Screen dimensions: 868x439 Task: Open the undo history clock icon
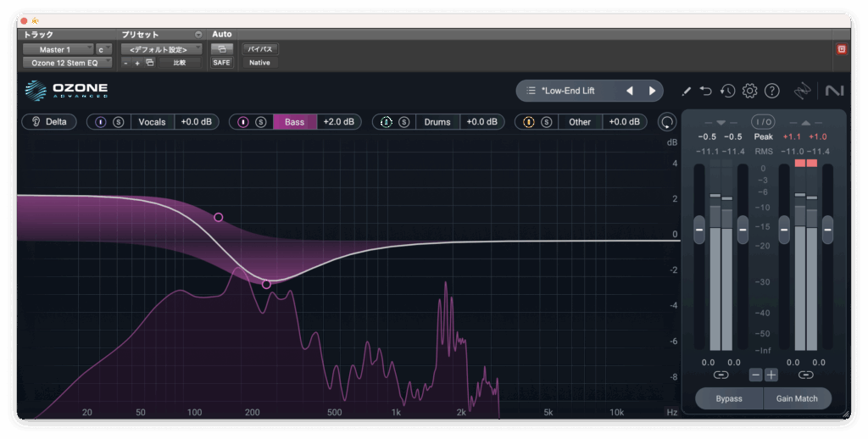[x=727, y=91]
